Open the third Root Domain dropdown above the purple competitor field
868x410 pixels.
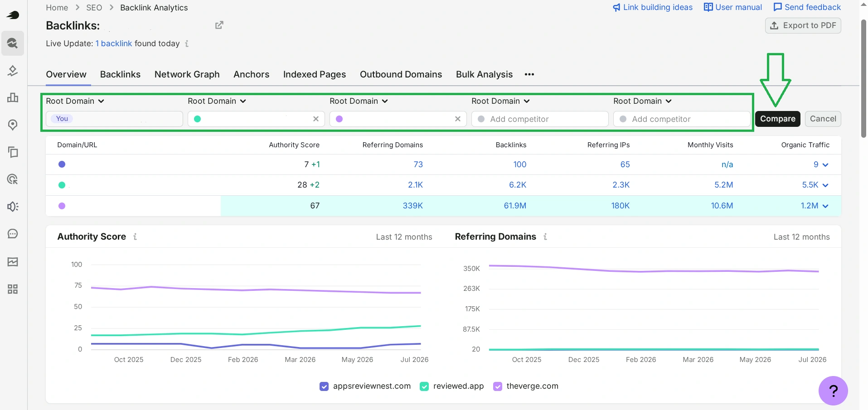[359, 101]
